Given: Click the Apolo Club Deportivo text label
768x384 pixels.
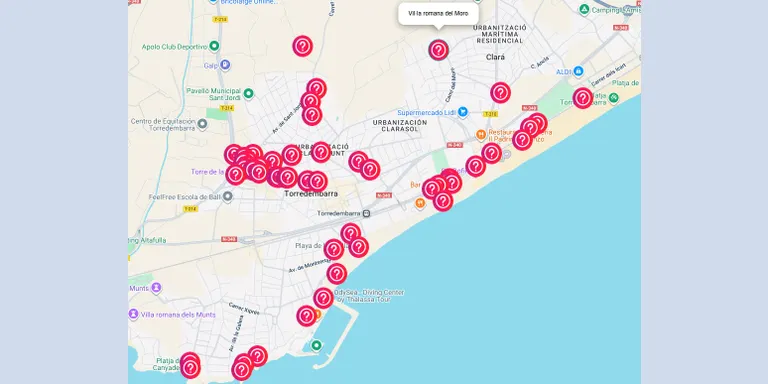Looking at the screenshot, I should coord(174,47).
